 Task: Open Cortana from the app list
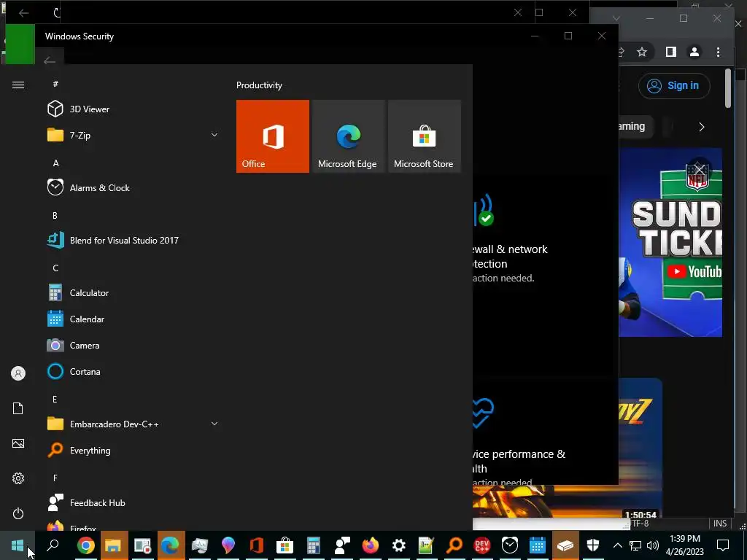pos(85,371)
